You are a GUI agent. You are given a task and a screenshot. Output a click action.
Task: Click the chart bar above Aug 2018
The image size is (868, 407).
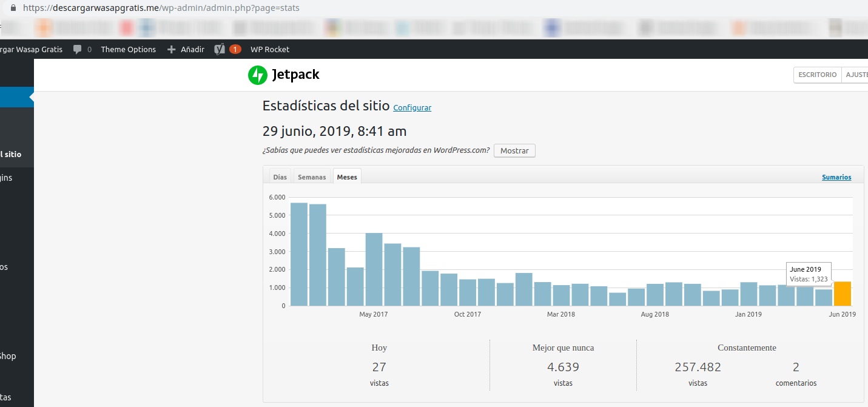655,295
